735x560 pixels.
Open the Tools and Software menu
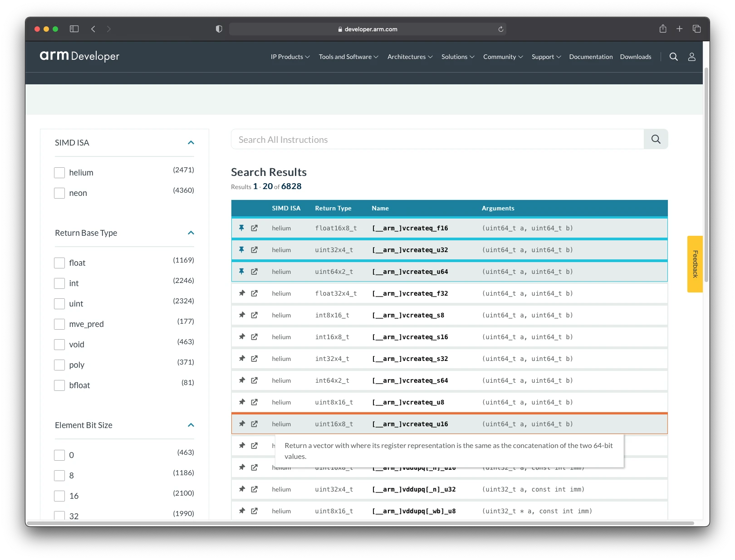(x=348, y=57)
